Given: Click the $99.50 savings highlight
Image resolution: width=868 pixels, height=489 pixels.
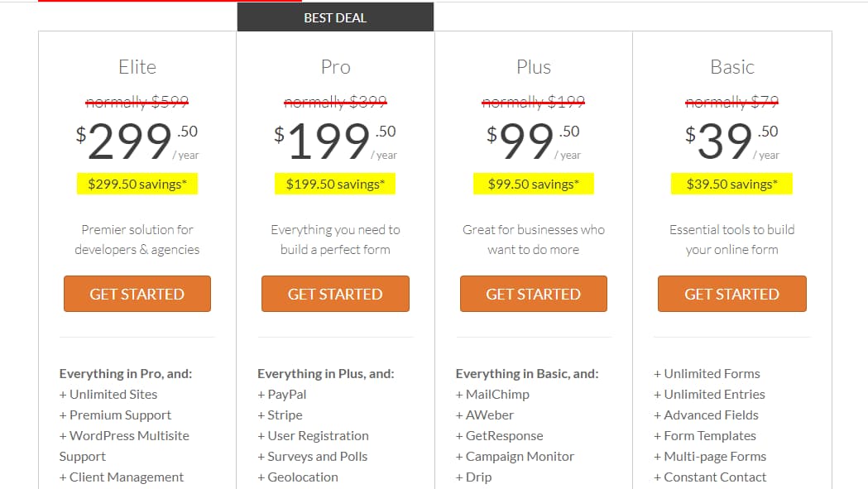Looking at the screenshot, I should point(533,183).
